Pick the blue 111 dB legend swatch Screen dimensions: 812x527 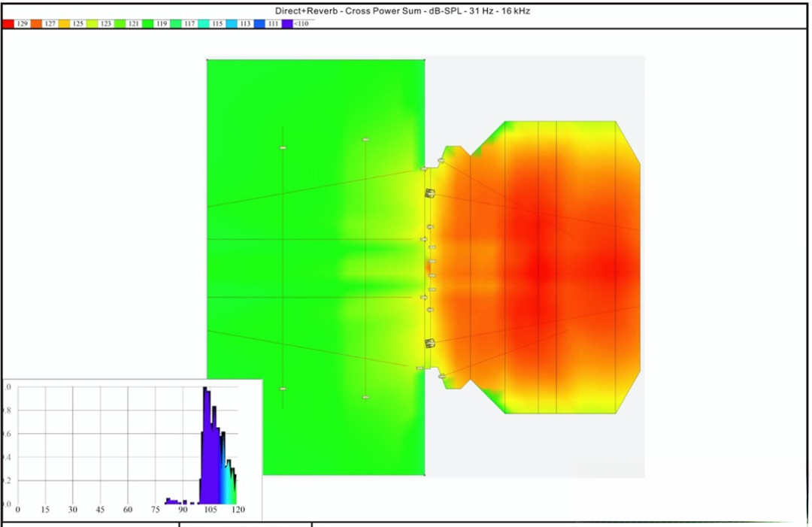coord(259,24)
